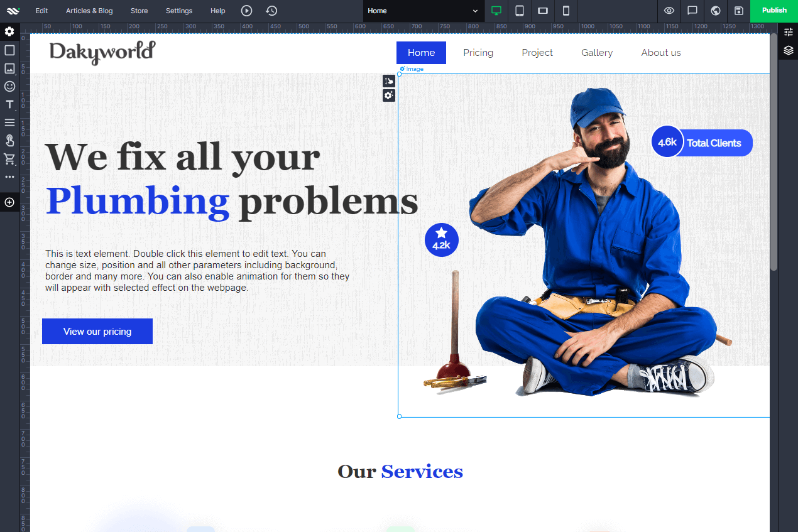This screenshot has width=798, height=532.
Task: Open the layers panel icon
Action: 789,50
